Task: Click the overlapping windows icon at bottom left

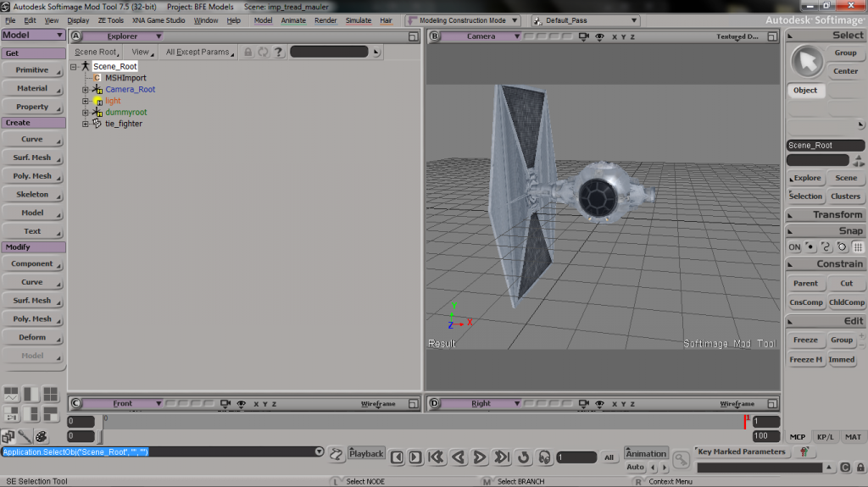Action: (x=8, y=437)
